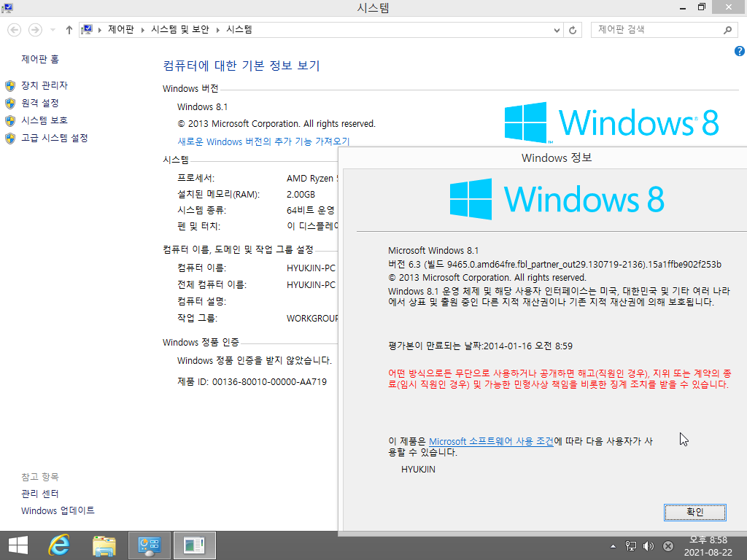Open 고급 시스템 설정 link
This screenshot has width=747, height=560.
[x=54, y=138]
